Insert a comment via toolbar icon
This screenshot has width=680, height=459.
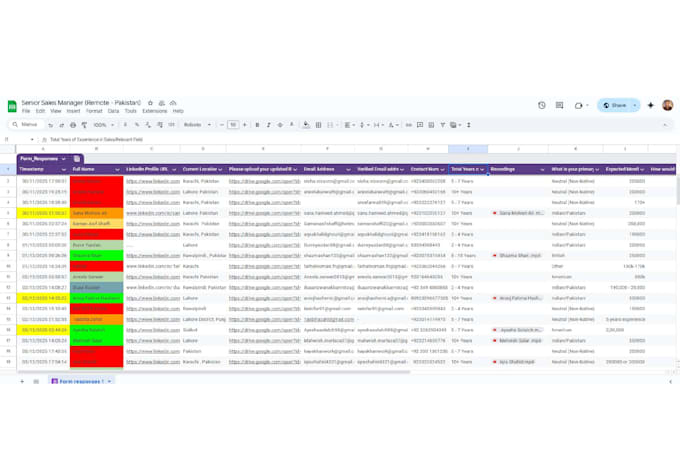420,125
